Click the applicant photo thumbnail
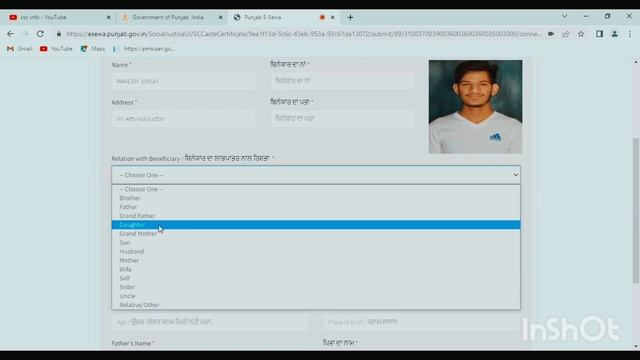 pyautogui.click(x=475, y=107)
